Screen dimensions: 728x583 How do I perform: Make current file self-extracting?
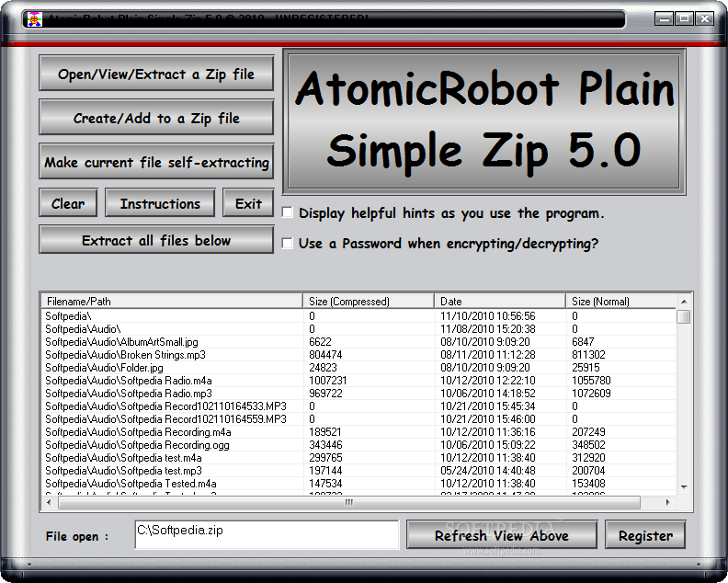tap(156, 162)
